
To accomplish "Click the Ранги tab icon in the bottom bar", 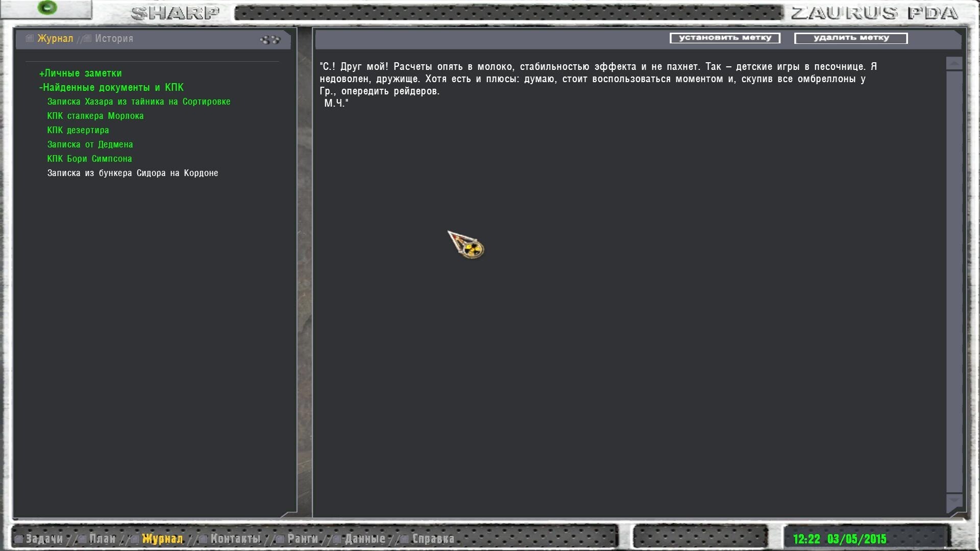I will [280, 539].
